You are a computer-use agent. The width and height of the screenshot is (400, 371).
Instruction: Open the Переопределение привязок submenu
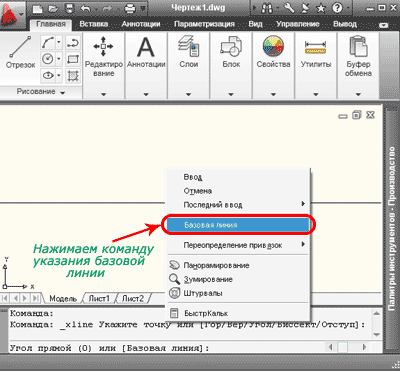click(238, 245)
